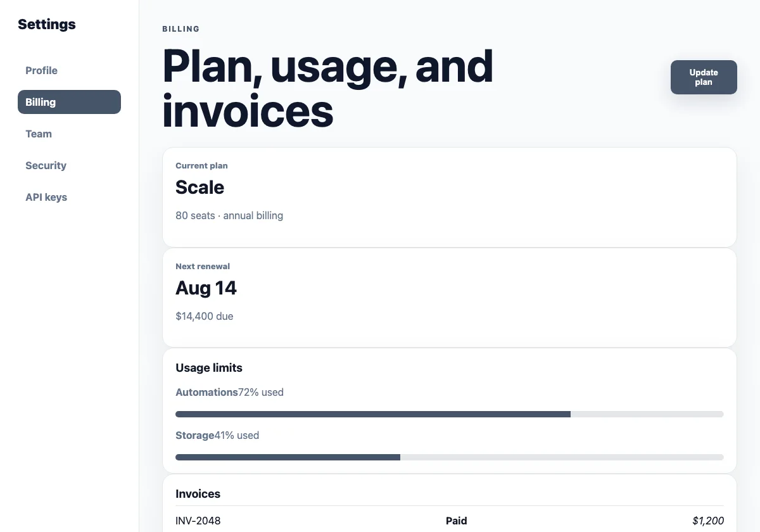
Task: Click the $1,200 invoice amount
Action: (708, 521)
